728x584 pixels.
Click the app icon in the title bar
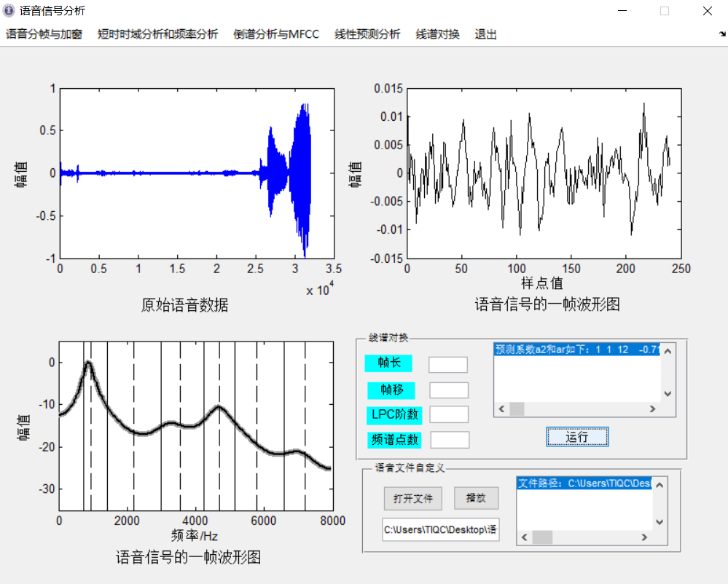pos(9,11)
